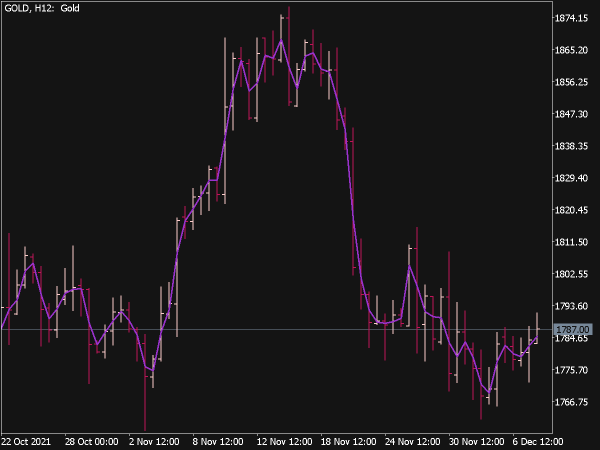
Task: Click the 28 Oct 00:00 time label
Action: [91, 442]
